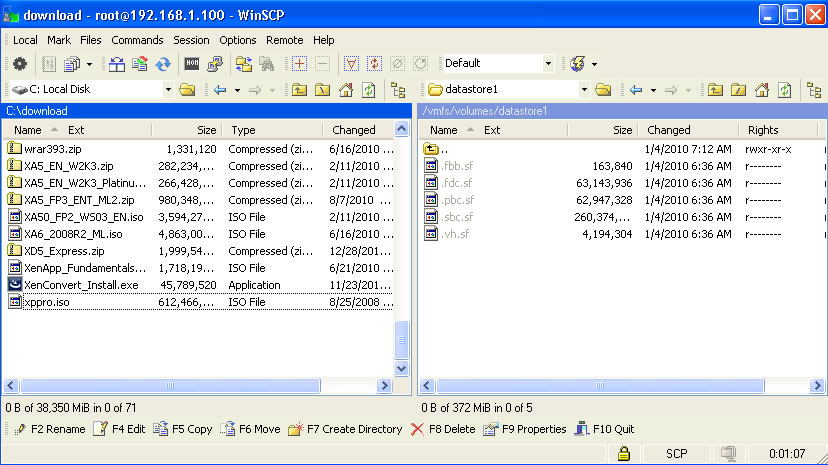This screenshot has height=465, width=828.
Task: Go to local root directory icon
Action: [x=323, y=90]
